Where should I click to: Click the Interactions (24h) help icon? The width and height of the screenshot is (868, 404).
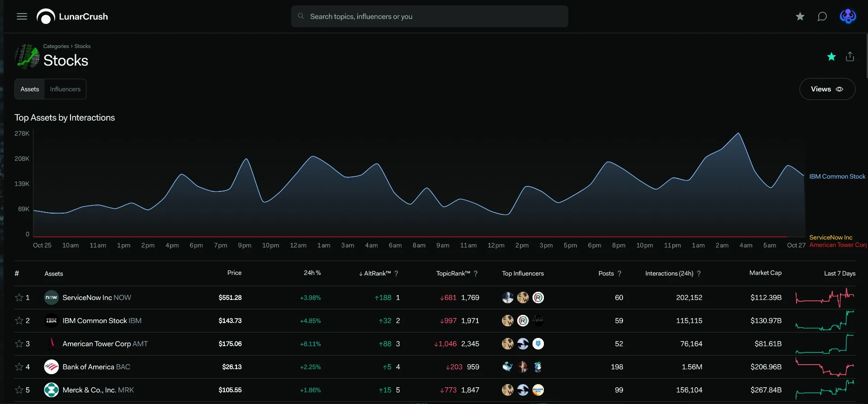pos(699,274)
